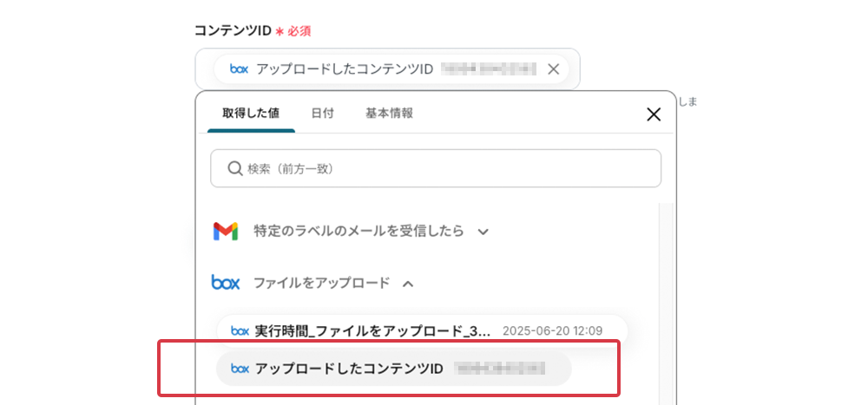The image size is (868, 405).
Task: Click the コンテンツID input field
Action: pos(387,69)
